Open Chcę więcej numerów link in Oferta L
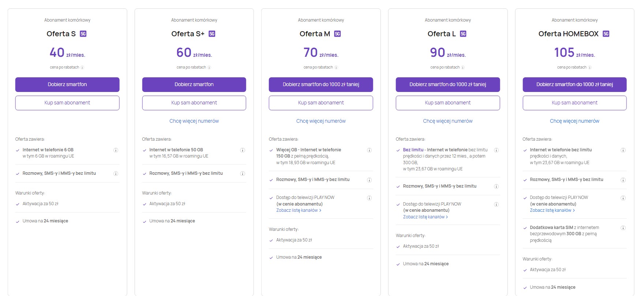The width and height of the screenshot is (644, 299). click(x=448, y=121)
